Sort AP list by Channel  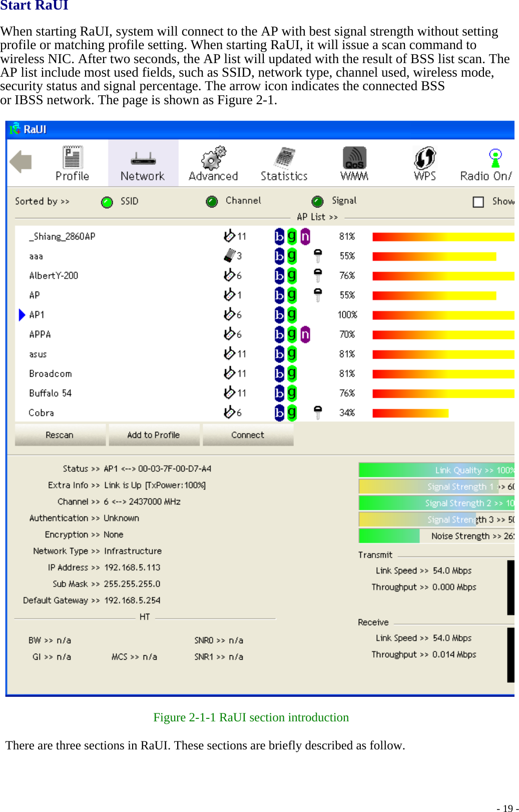tap(212, 201)
